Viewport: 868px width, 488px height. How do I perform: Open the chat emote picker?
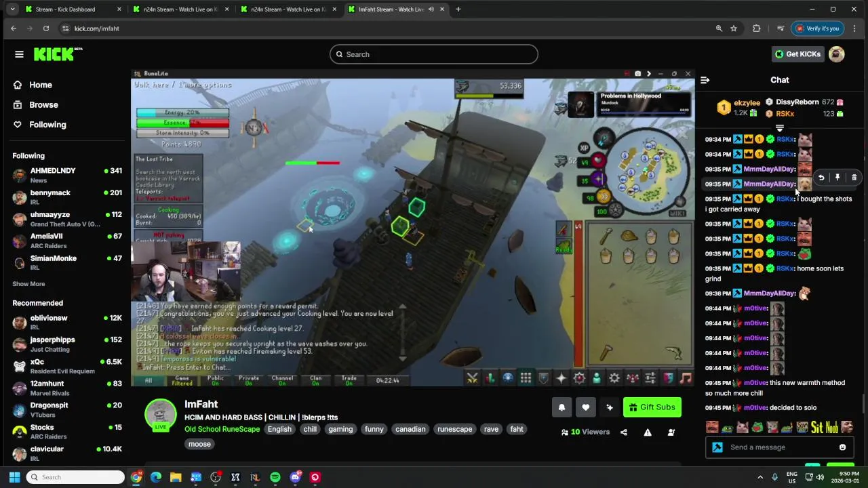click(x=842, y=447)
